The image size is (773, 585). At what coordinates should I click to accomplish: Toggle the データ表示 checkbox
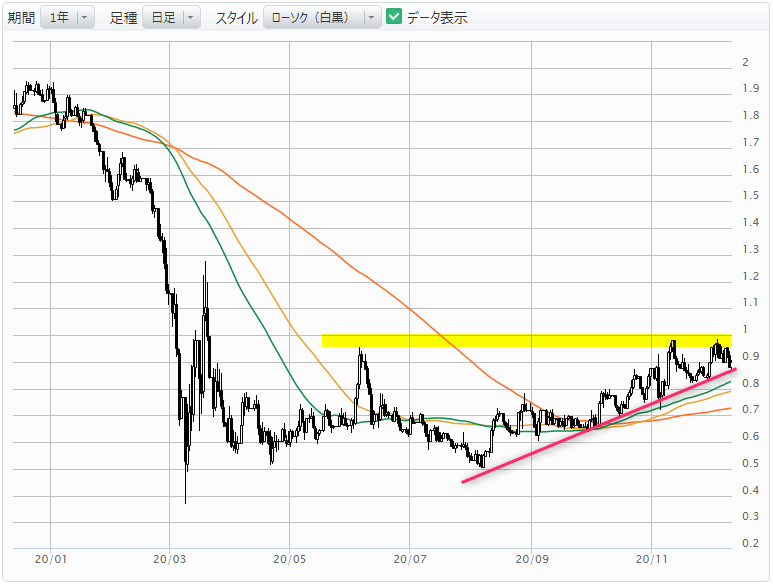pos(394,16)
